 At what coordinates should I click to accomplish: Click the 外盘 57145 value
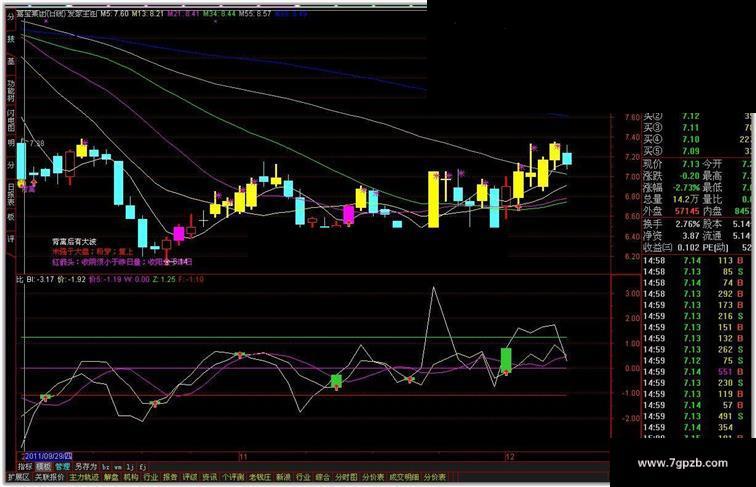click(x=687, y=211)
